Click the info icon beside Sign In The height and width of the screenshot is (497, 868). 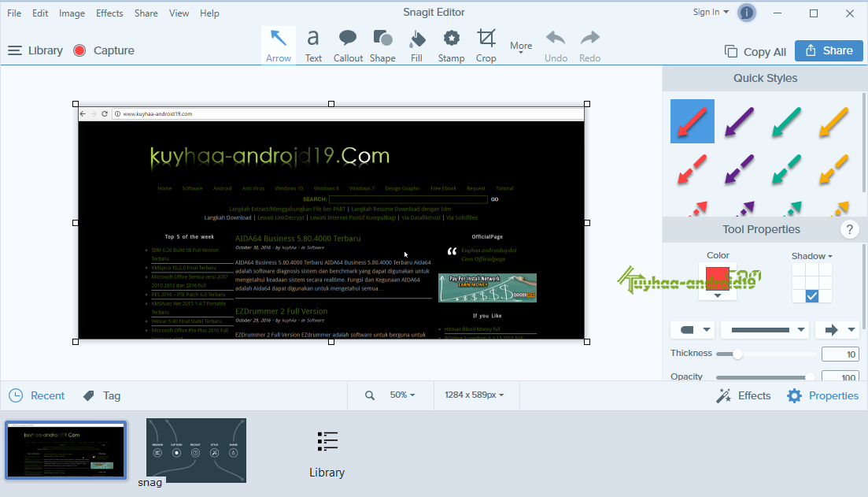tap(747, 12)
